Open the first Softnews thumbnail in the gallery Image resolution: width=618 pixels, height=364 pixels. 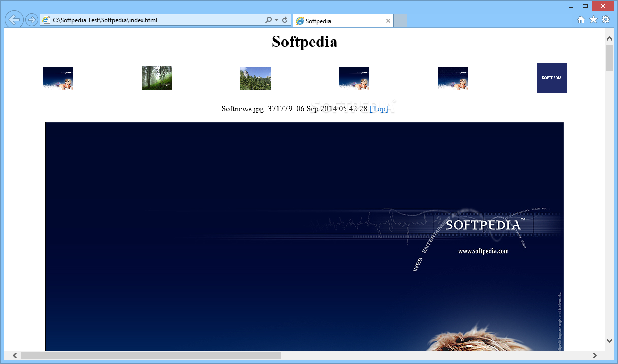coord(58,78)
